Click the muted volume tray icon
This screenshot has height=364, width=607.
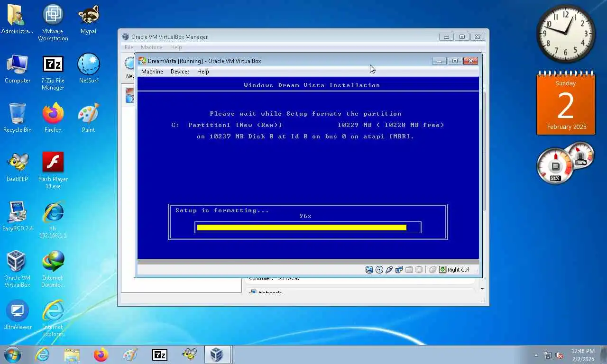point(560,355)
